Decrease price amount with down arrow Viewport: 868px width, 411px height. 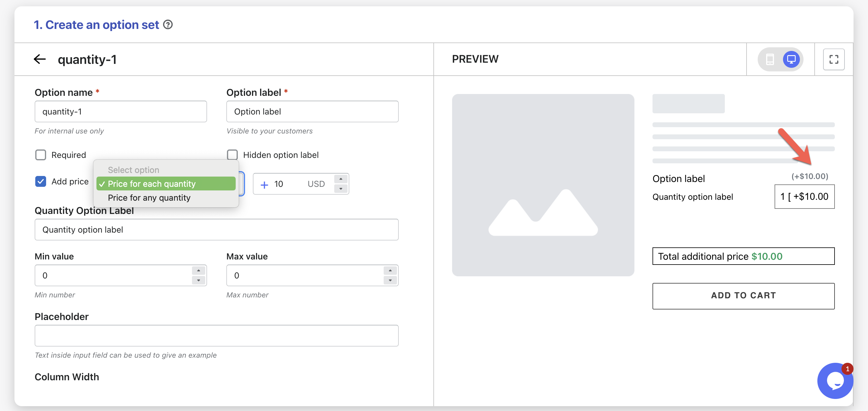click(341, 189)
